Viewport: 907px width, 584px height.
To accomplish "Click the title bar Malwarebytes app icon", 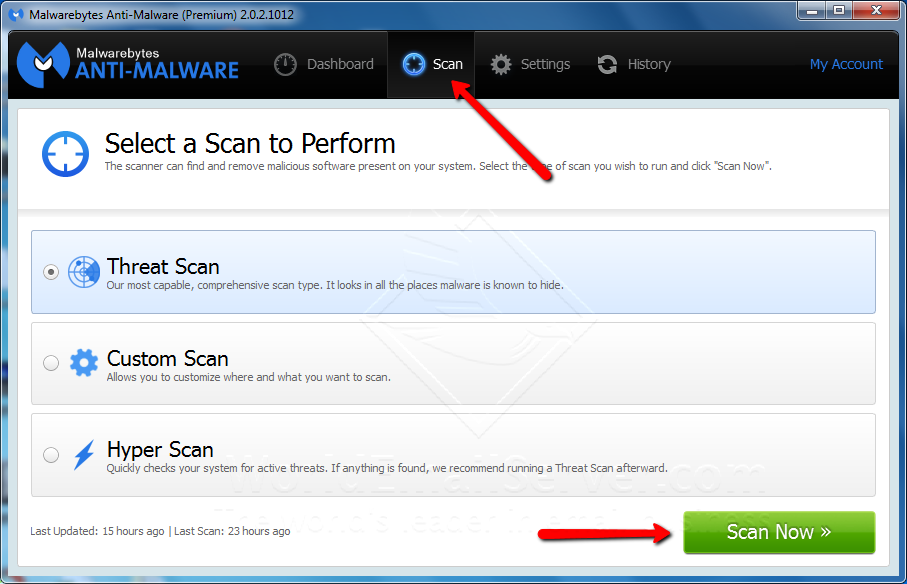I will point(16,14).
